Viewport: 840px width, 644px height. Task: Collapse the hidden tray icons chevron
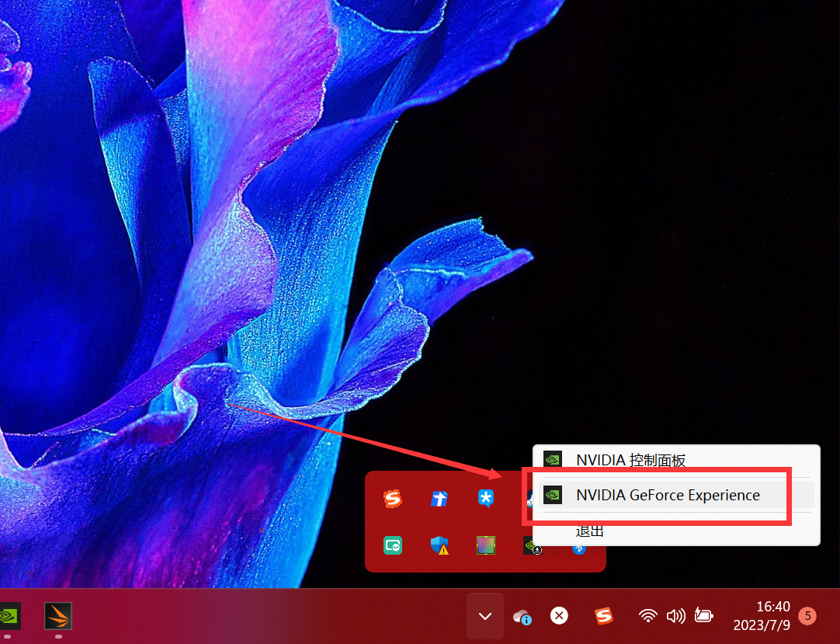[485, 616]
